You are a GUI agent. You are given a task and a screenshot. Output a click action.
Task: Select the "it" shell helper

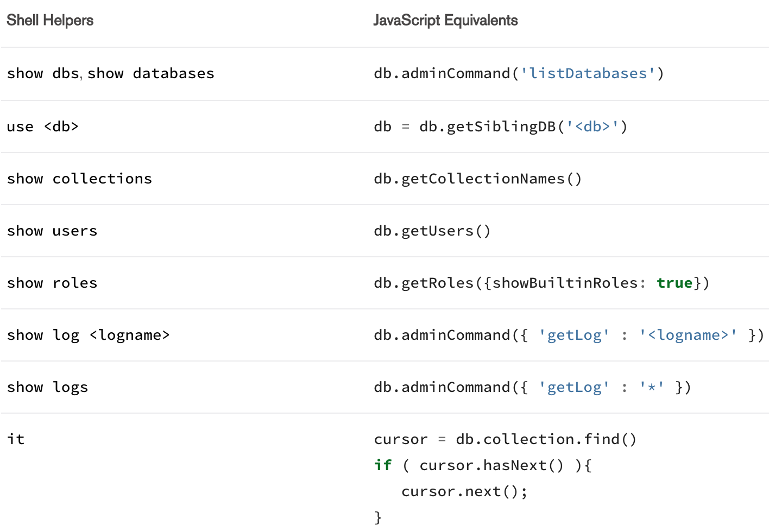coord(16,439)
